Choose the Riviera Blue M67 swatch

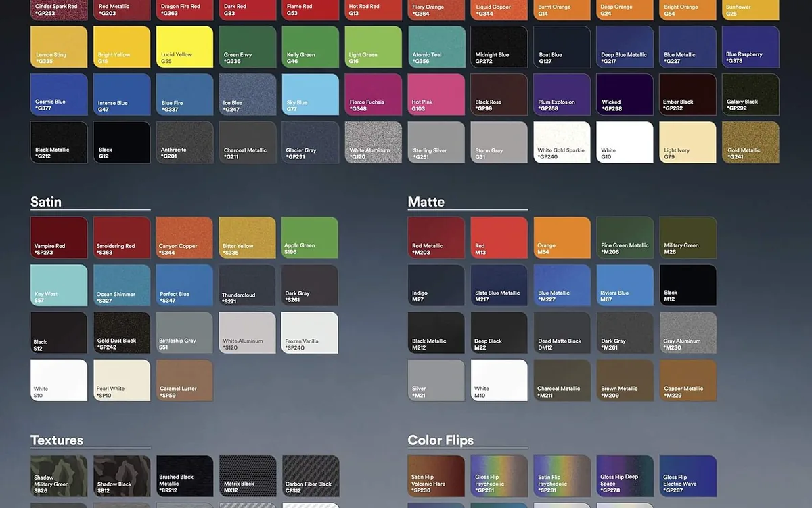point(625,285)
